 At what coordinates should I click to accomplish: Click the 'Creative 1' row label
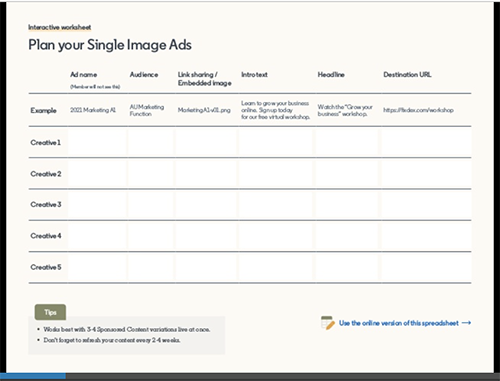point(46,143)
